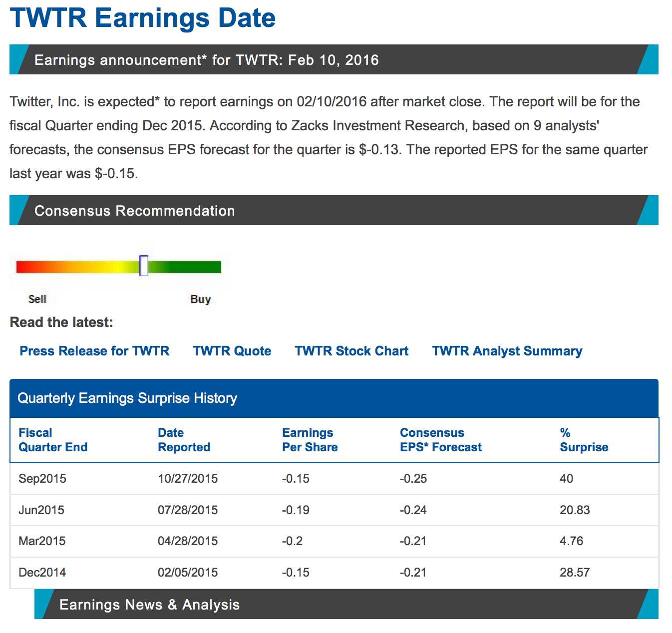
Task: Select the Mar2015 quarter cell
Action: [x=42, y=541]
